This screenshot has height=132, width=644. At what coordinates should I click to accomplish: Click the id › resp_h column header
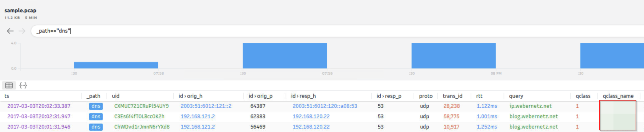303,96
